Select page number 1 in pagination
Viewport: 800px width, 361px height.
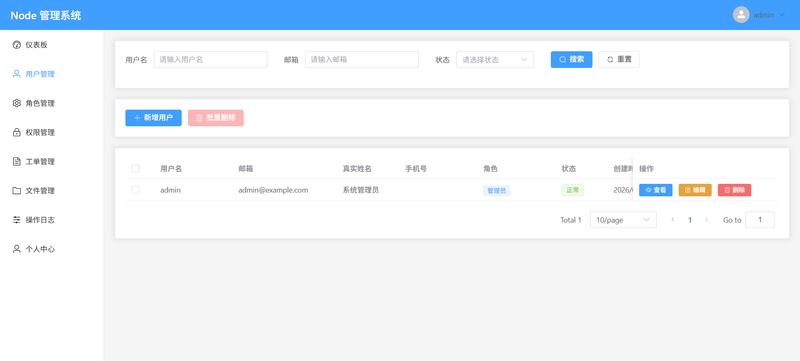point(690,220)
